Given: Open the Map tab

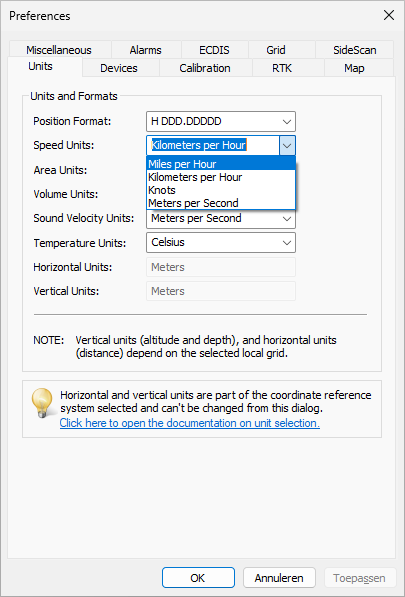Looking at the screenshot, I should [354, 68].
